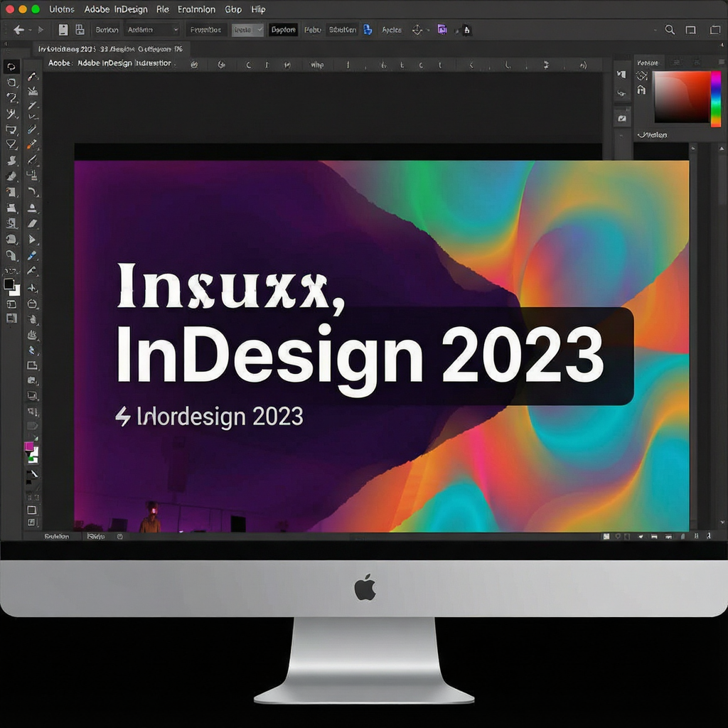The width and height of the screenshot is (728, 728).
Task: Open the Gbp menu
Action: [x=233, y=9]
